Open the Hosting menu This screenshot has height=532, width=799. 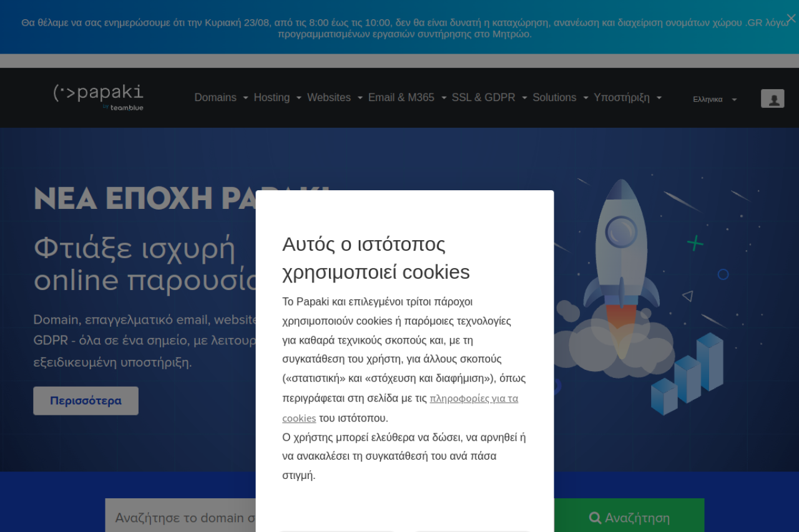point(272,97)
